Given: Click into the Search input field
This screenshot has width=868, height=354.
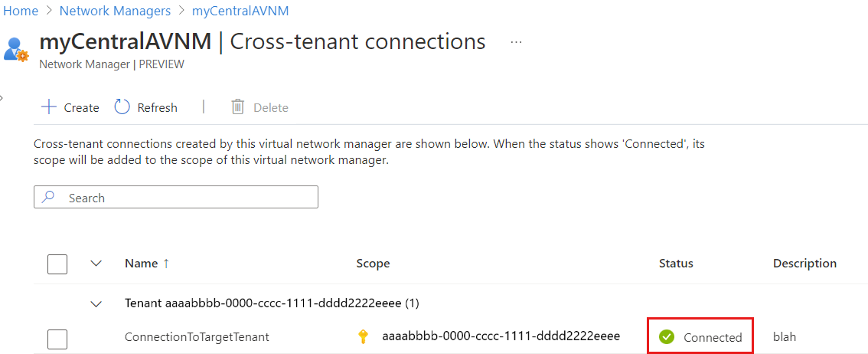Looking at the screenshot, I should (x=184, y=198).
